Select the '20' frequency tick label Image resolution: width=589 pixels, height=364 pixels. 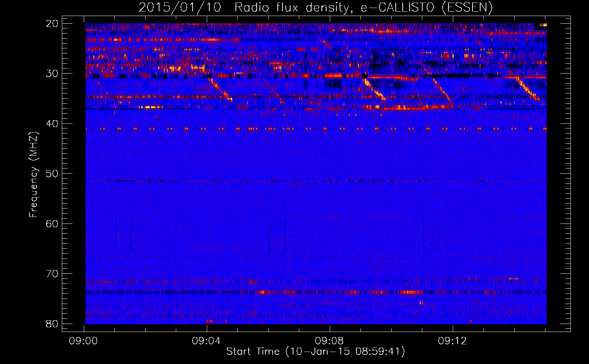(x=52, y=24)
